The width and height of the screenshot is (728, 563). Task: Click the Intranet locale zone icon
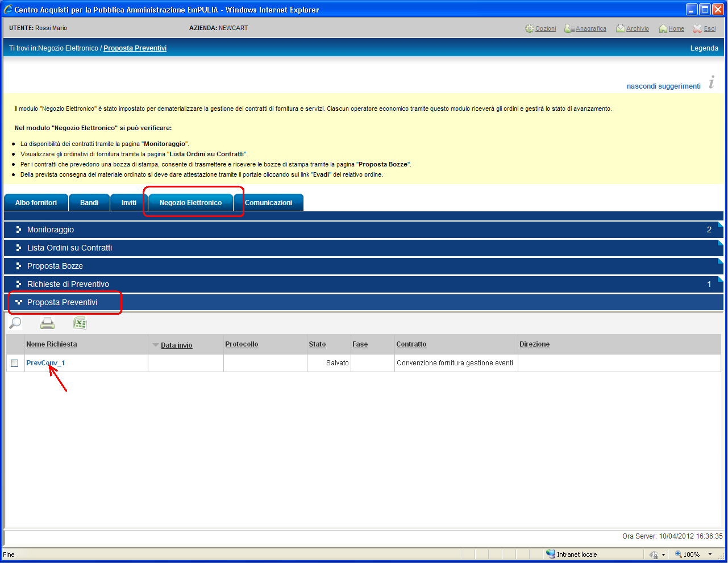[551, 554]
